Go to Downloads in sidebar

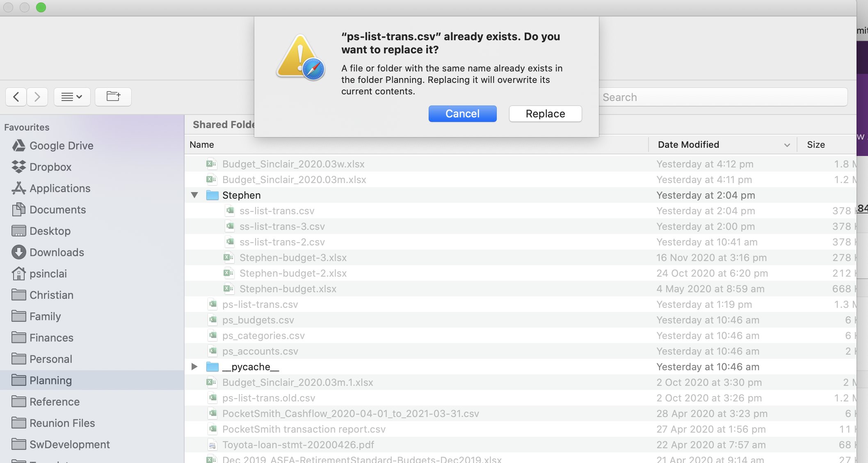click(57, 252)
